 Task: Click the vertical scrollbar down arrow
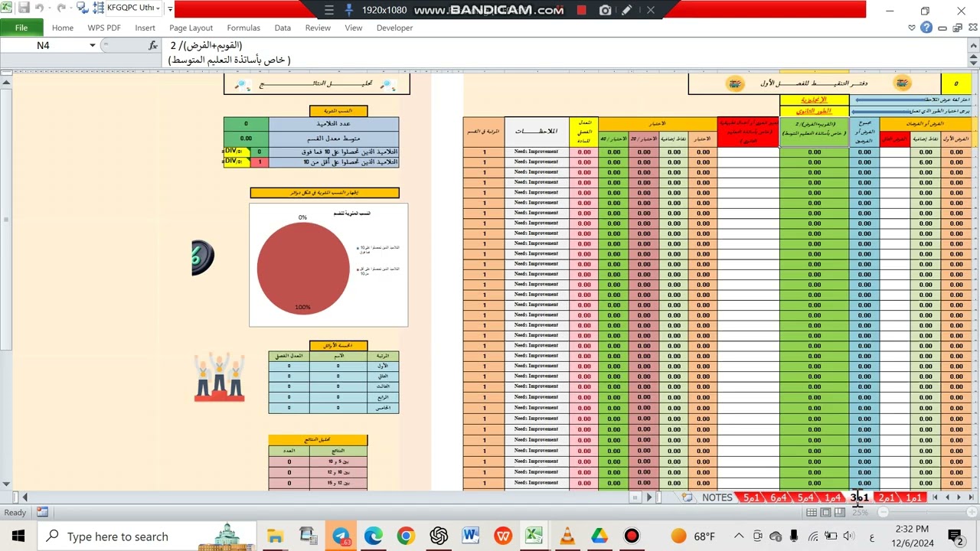(7, 484)
